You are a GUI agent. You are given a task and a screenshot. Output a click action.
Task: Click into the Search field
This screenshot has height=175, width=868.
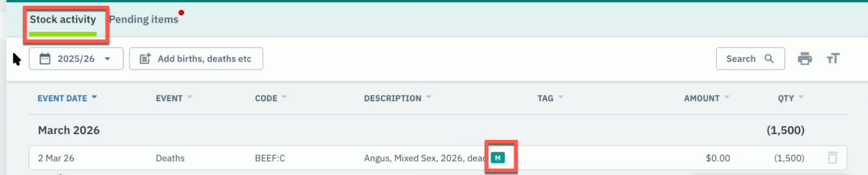750,58
